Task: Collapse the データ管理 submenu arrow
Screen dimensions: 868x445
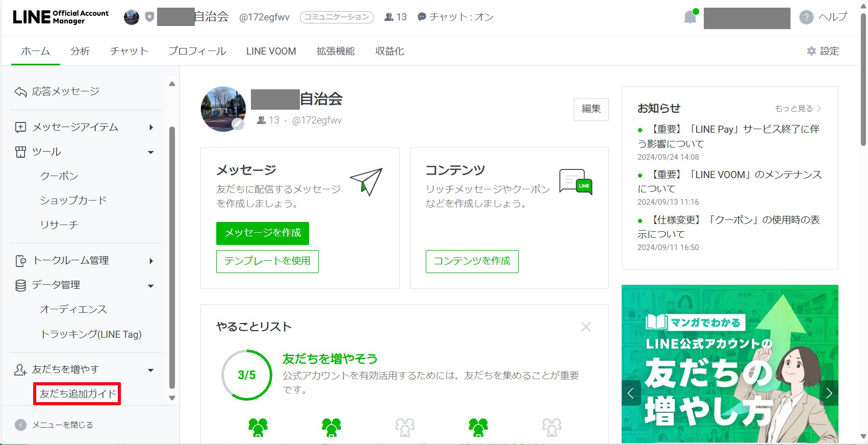Action: click(150, 286)
